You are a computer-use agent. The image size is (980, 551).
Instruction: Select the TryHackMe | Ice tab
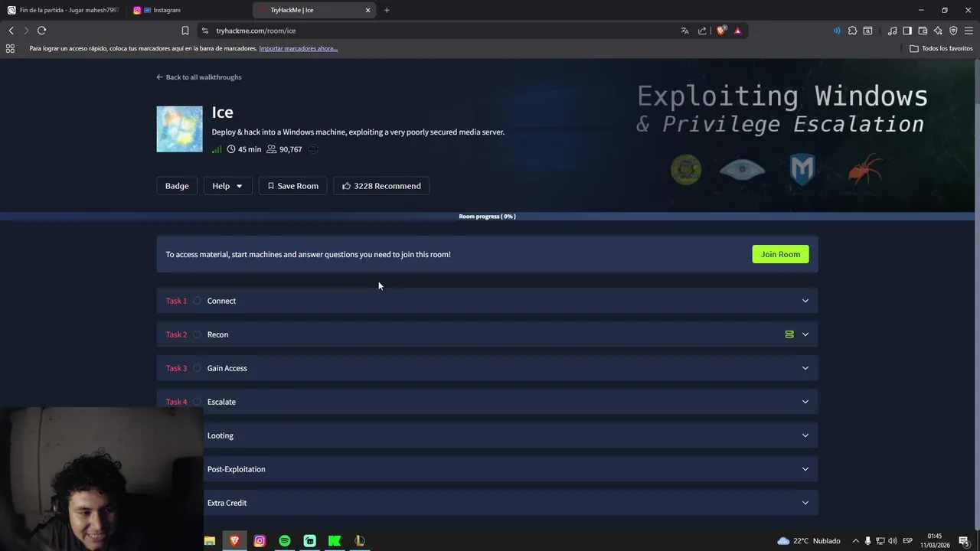(314, 10)
